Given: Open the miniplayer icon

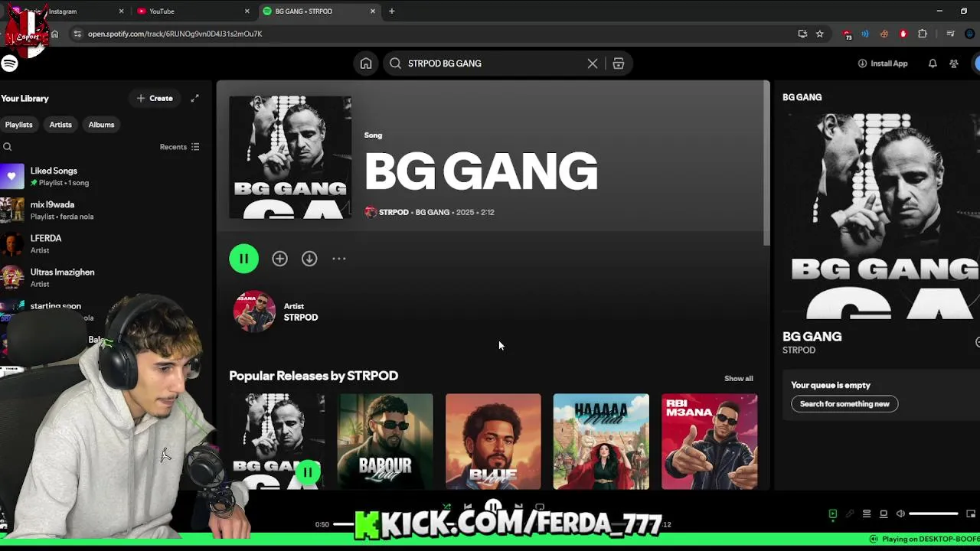Looking at the screenshot, I should (971, 514).
